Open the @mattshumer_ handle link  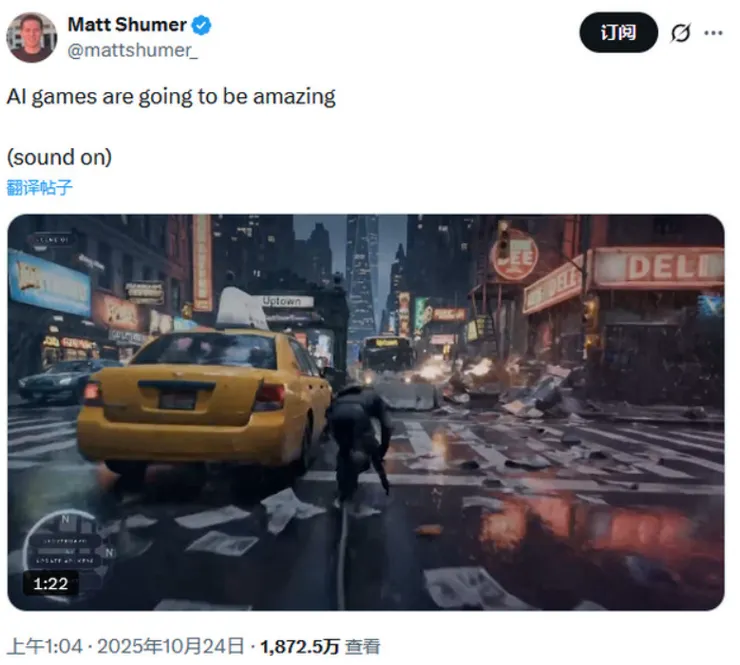(133, 50)
